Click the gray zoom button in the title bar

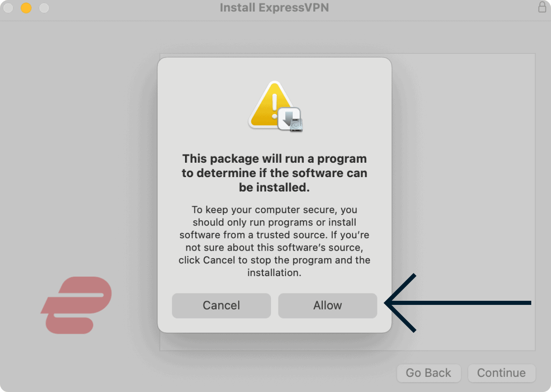44,8
